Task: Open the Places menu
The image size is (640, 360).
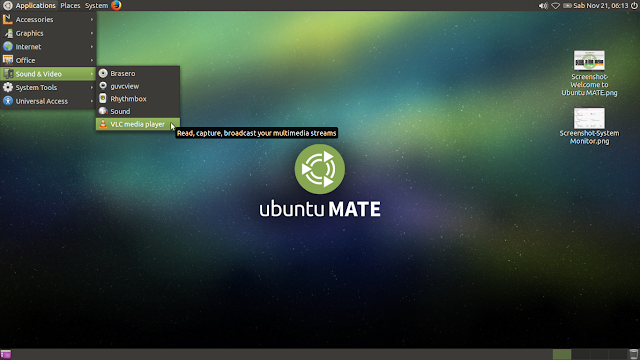Action: click(x=70, y=6)
